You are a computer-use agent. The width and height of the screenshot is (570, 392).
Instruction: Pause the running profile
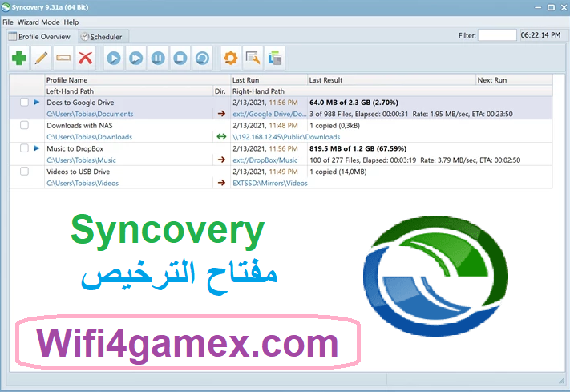158,58
